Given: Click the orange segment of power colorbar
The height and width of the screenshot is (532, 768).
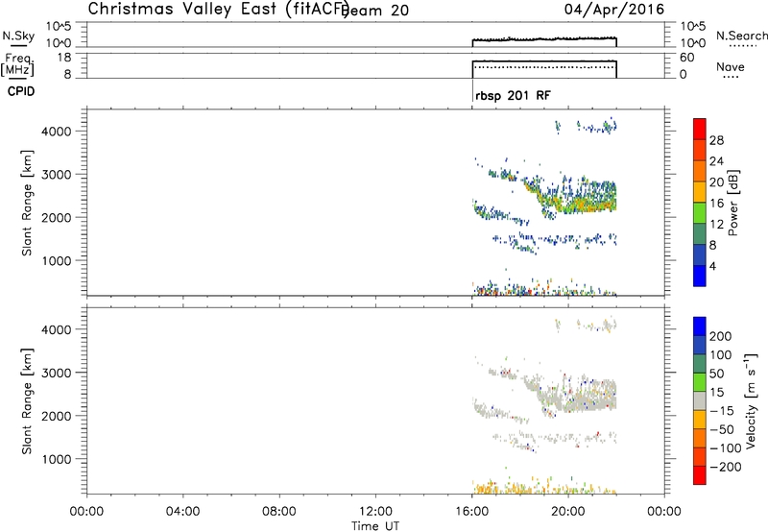Looking at the screenshot, I should point(700,171).
